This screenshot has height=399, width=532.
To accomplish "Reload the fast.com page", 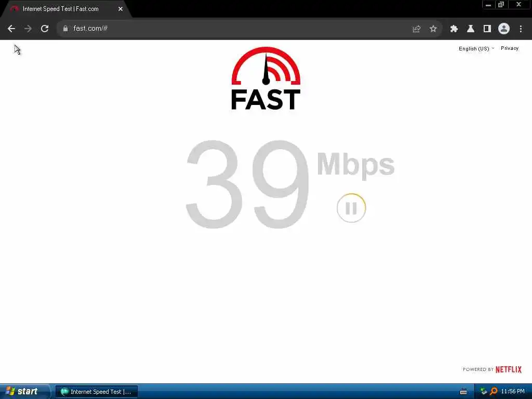I will click(45, 29).
